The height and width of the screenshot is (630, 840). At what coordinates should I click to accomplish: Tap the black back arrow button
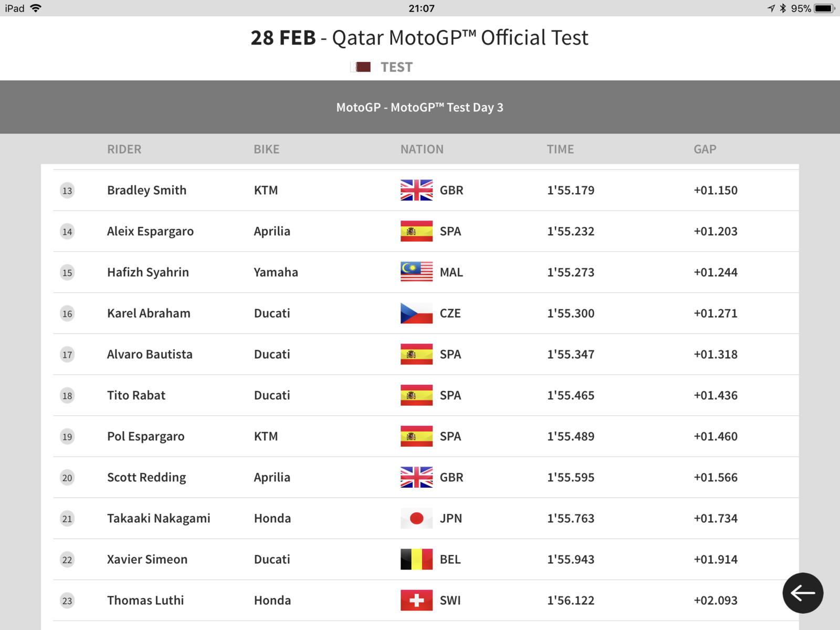click(x=803, y=593)
